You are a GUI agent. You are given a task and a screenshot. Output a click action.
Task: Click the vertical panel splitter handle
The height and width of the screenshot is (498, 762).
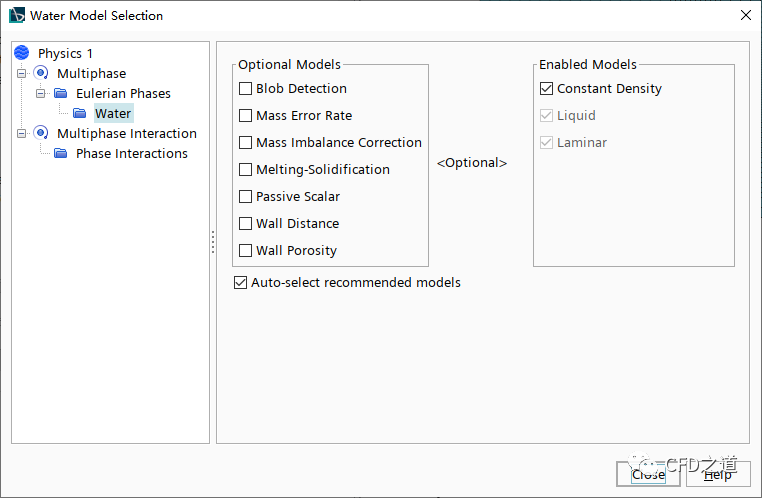click(x=213, y=242)
